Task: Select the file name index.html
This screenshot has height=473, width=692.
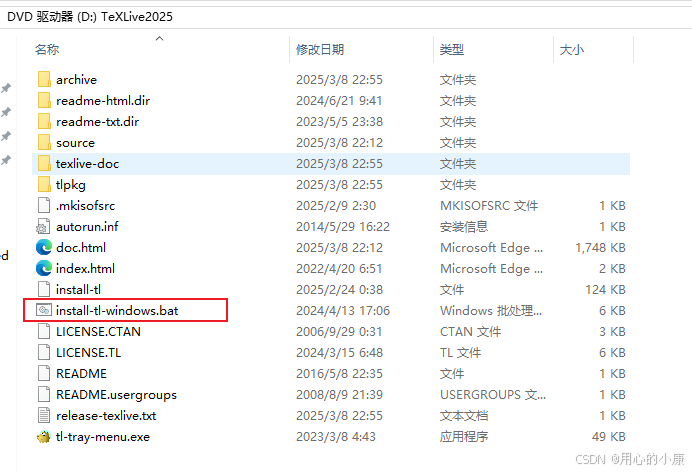Action: pos(85,269)
